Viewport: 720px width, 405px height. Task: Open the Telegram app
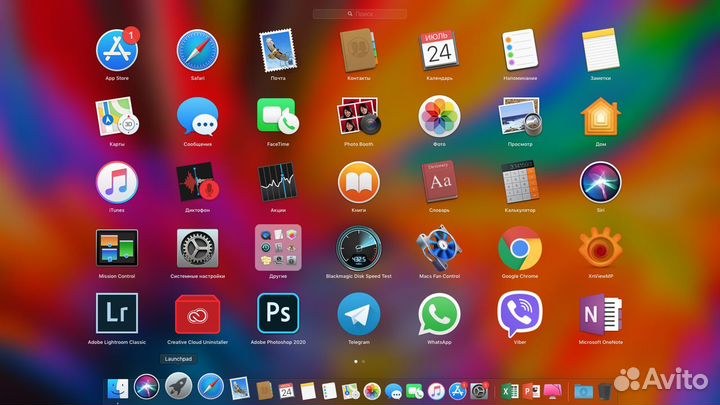[359, 314]
